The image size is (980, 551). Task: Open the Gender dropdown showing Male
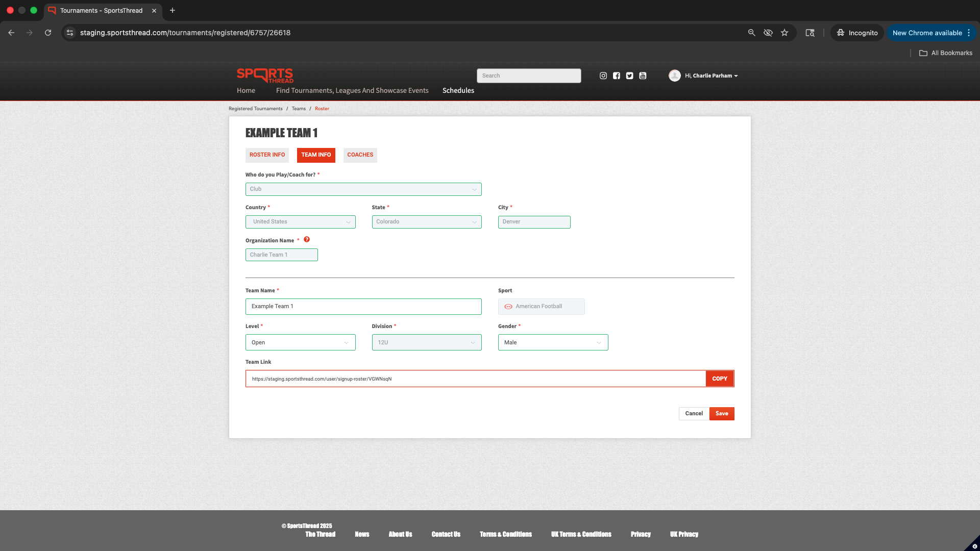(553, 342)
